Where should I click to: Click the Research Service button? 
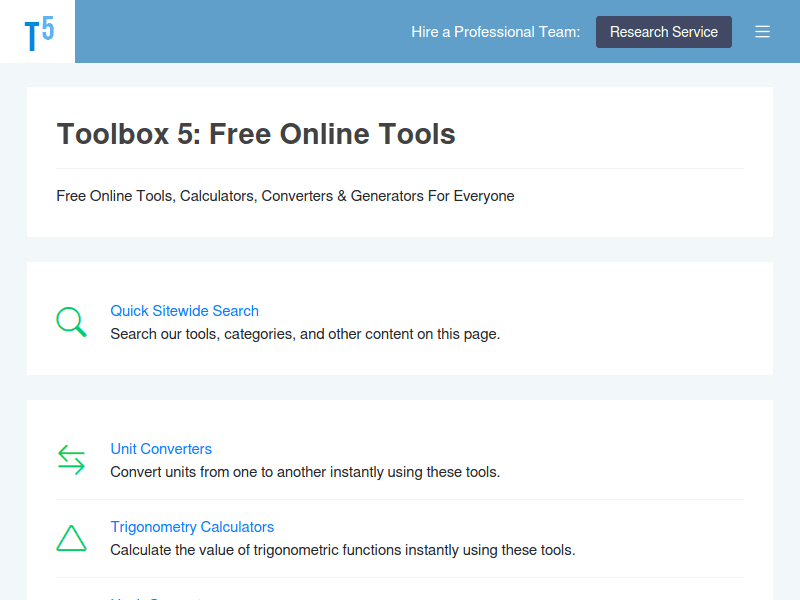pos(663,31)
